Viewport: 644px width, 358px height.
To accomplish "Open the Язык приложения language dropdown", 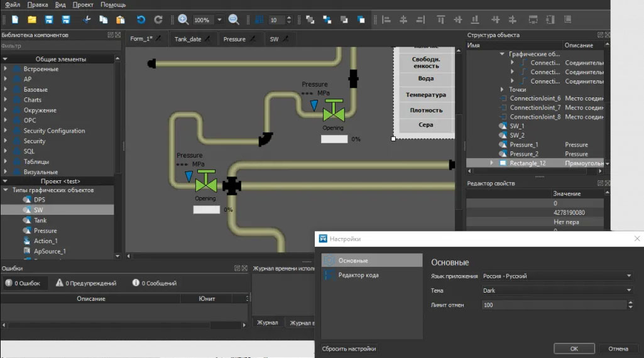I will tap(557, 276).
